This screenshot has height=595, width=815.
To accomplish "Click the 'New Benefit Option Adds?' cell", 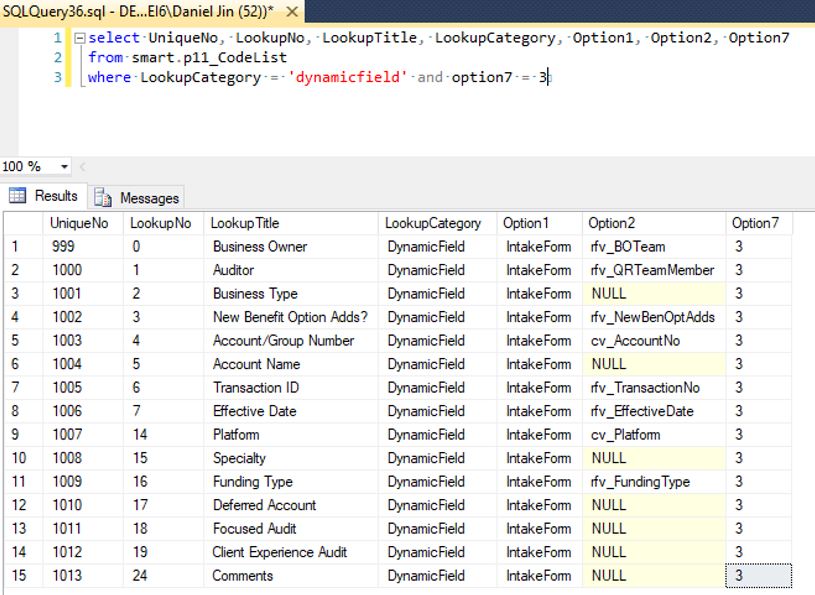I will click(x=291, y=317).
